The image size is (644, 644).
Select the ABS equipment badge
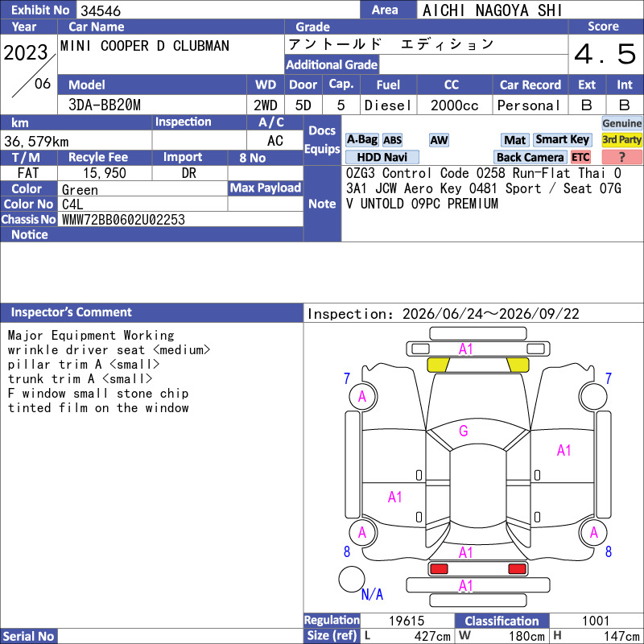[392, 140]
